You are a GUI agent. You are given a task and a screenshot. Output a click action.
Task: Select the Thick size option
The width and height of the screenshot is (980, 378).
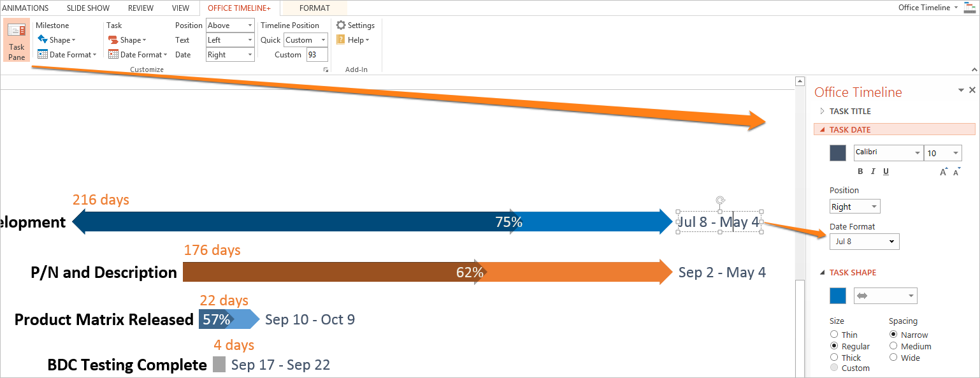(834, 358)
